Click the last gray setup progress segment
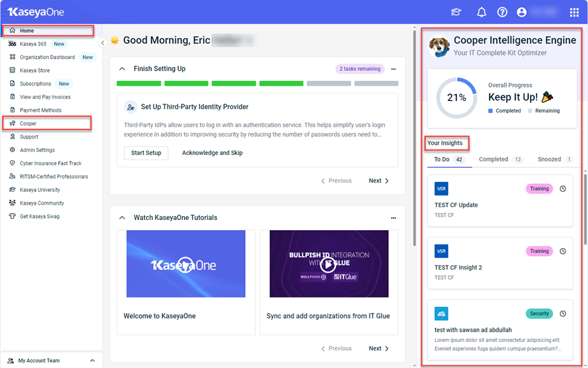Screen dimensions: 588x368 click(x=377, y=83)
